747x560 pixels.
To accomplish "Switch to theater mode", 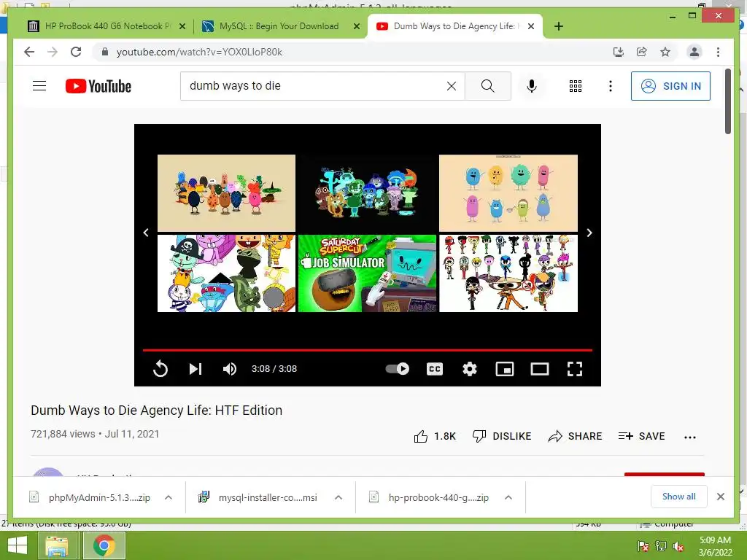I will [540, 368].
